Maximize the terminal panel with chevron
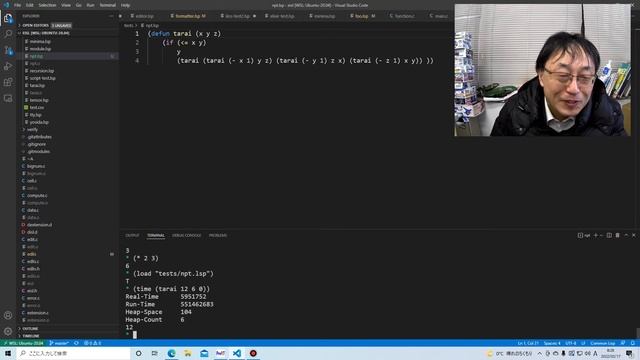 (626, 236)
